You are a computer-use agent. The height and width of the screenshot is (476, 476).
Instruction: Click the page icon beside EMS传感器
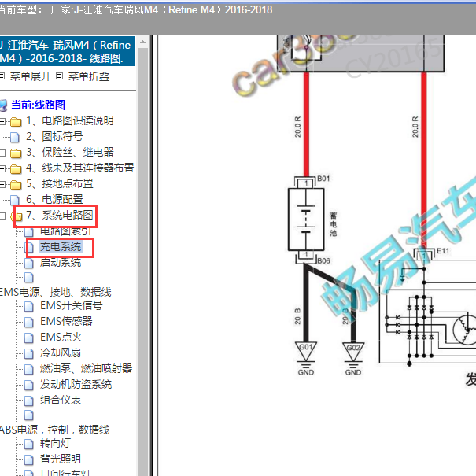point(29,322)
